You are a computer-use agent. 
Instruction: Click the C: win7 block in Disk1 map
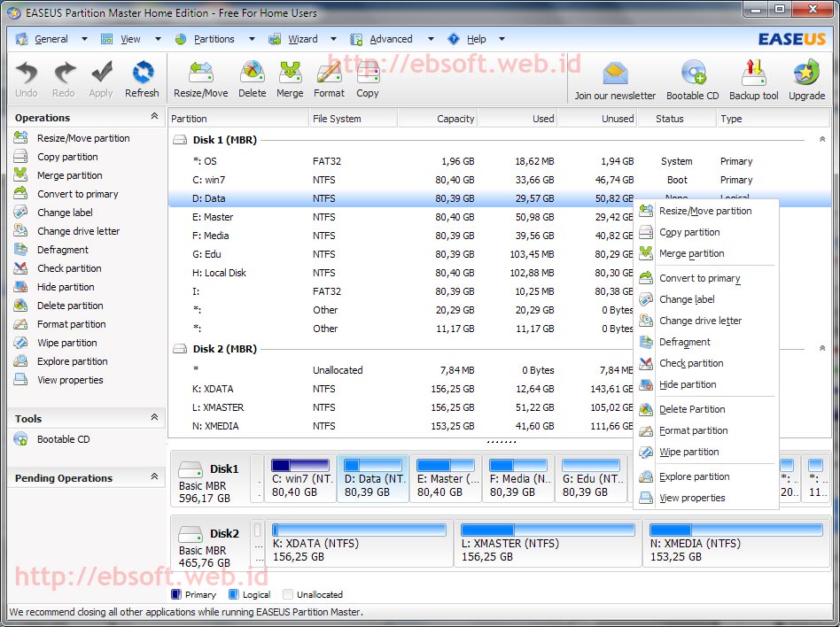300,479
